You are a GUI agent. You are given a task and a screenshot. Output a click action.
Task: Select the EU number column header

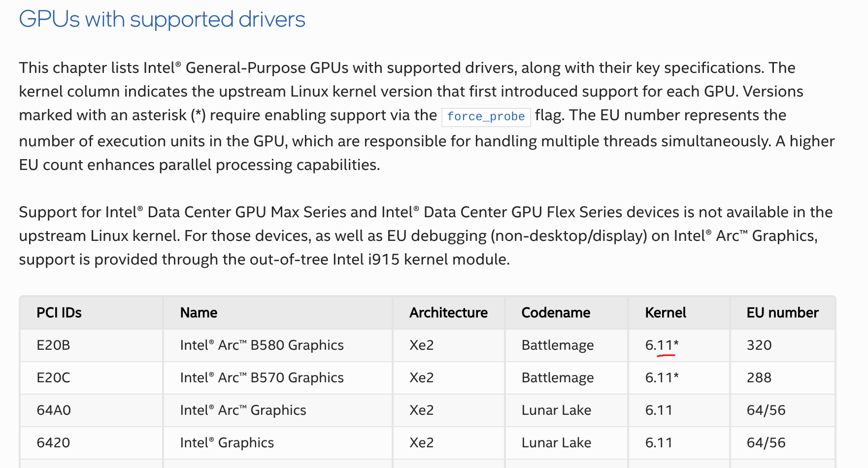click(782, 313)
